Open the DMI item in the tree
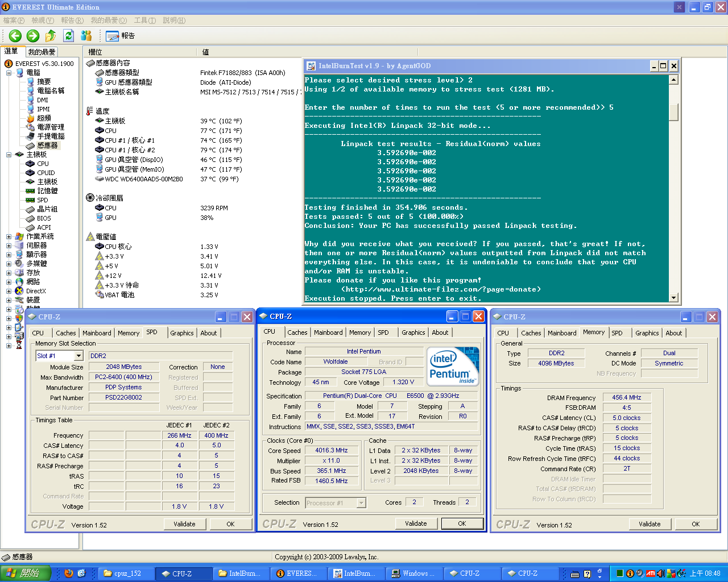This screenshot has height=582, width=728. [43, 100]
